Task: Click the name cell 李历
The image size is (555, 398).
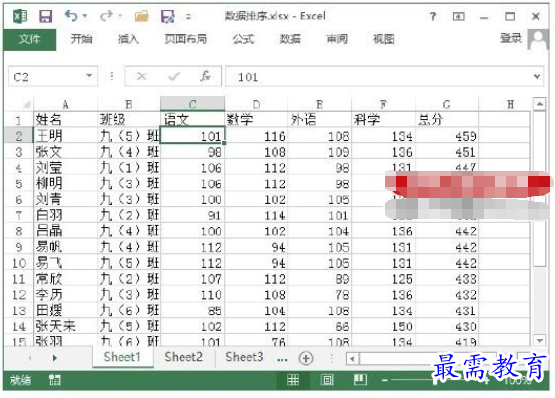Action: click(x=65, y=294)
